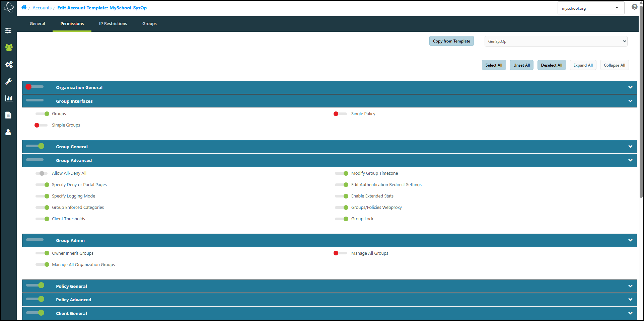
Task: Open the GenSysOp template dropdown
Action: point(556,41)
